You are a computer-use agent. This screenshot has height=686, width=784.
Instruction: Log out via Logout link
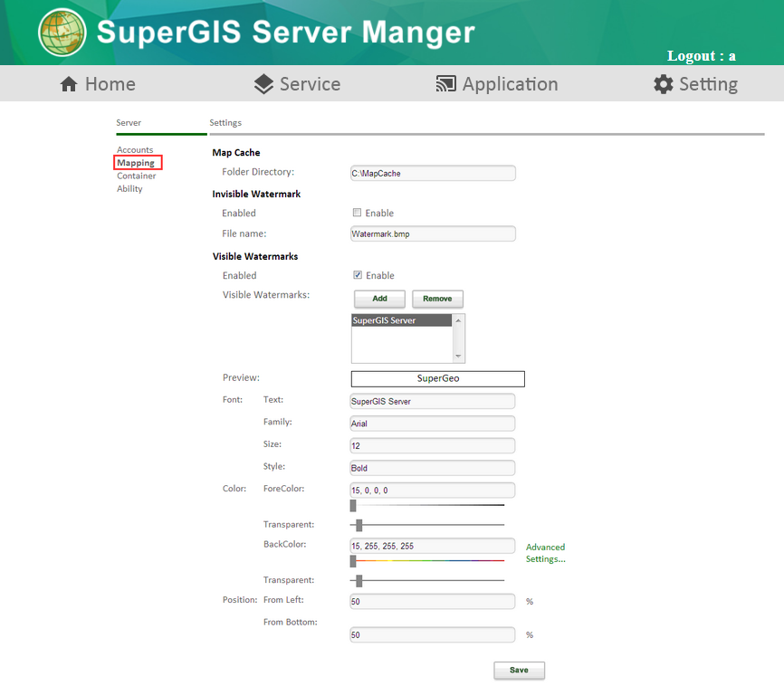[x=701, y=55]
